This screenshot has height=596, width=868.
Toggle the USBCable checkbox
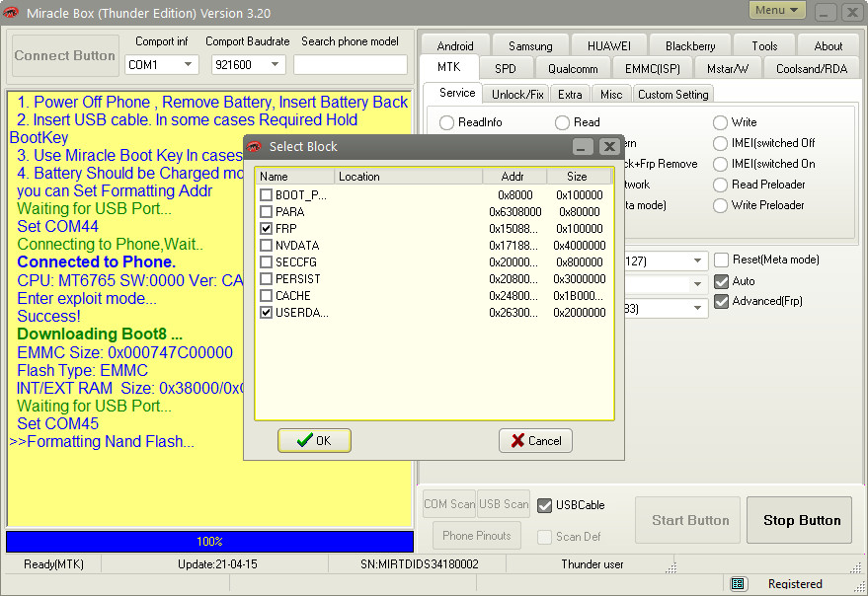pos(545,505)
